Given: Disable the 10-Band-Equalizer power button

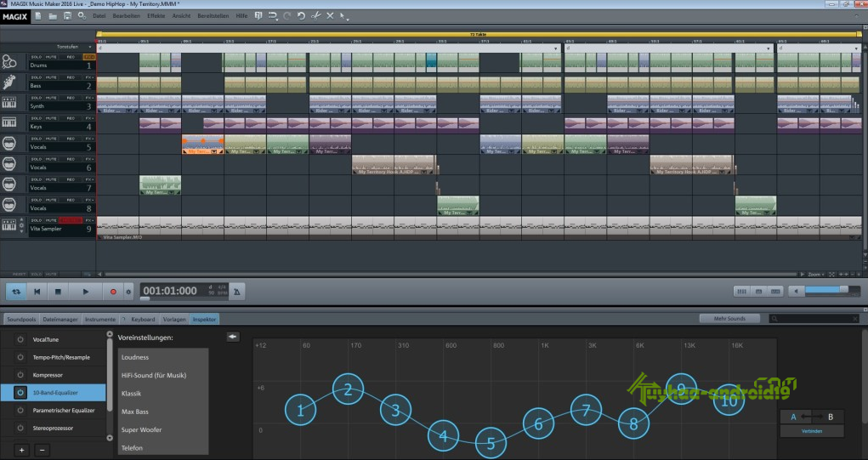Looking at the screenshot, I should click(20, 393).
